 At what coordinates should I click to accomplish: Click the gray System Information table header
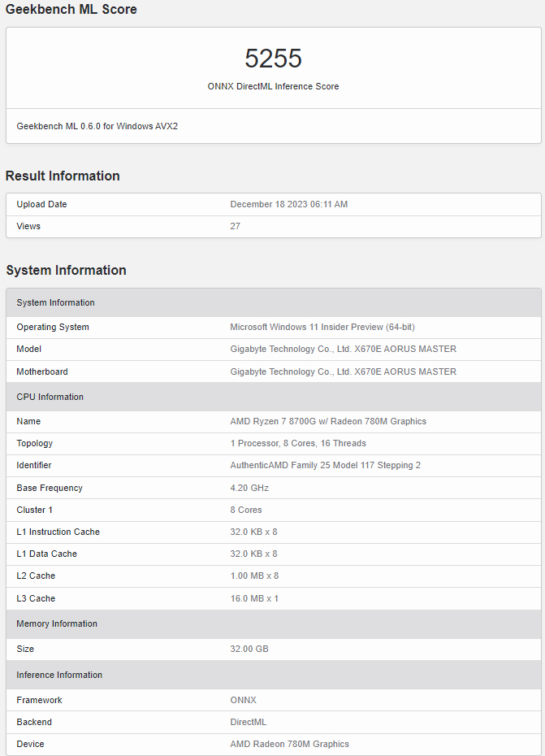[x=273, y=302]
